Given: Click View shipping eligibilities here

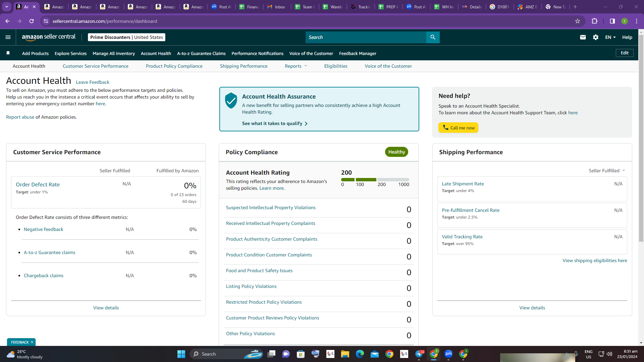Looking at the screenshot, I should coord(595,260).
